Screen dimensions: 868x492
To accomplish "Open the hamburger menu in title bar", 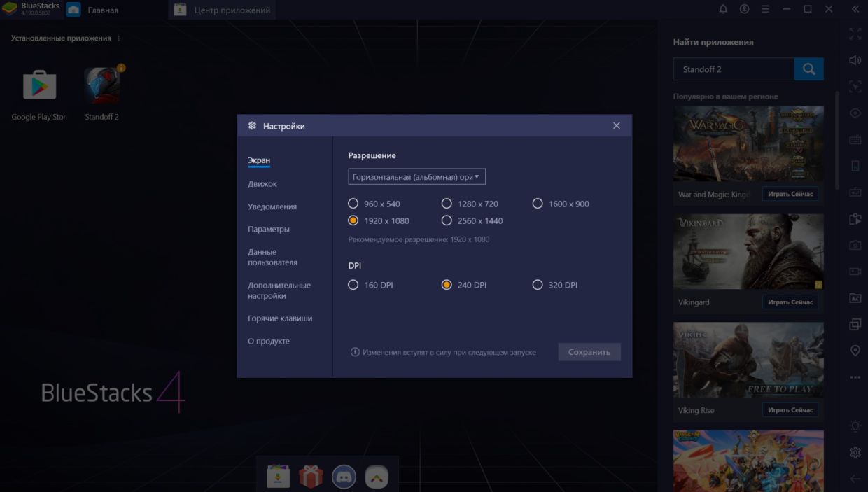I will point(765,9).
